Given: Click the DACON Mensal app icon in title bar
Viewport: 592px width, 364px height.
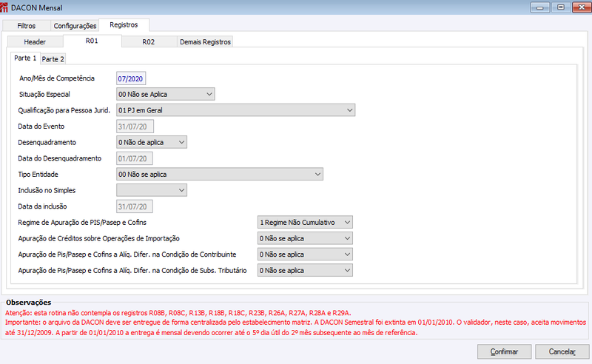Looking at the screenshot, I should pyautogui.click(x=4, y=7).
